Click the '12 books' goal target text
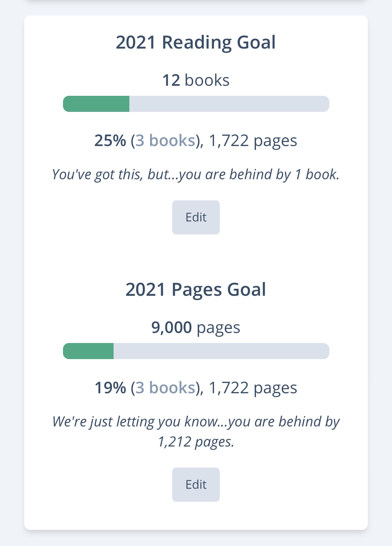Viewport: 392px width, 546px height. pos(196,80)
